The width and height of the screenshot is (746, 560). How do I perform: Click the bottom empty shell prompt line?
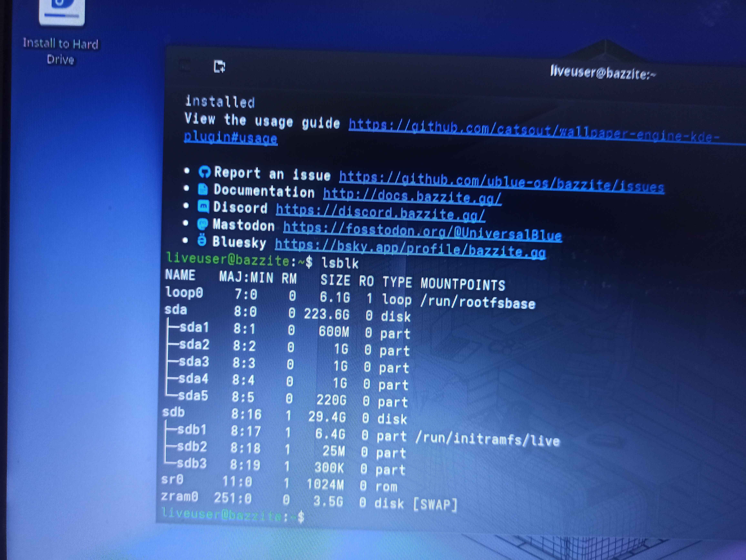233,515
